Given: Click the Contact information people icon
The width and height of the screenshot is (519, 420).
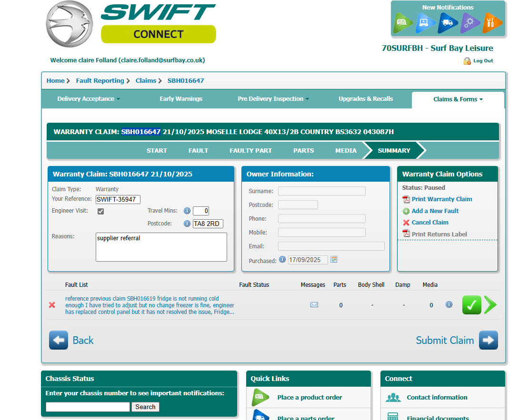Looking at the screenshot, I should 393,398.
